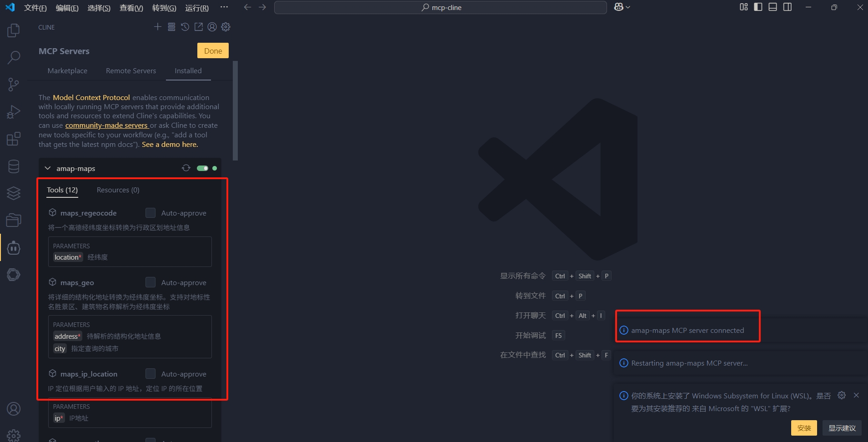Click the maps_geo tool name
Viewport: 868px width, 442px height.
[77, 283]
